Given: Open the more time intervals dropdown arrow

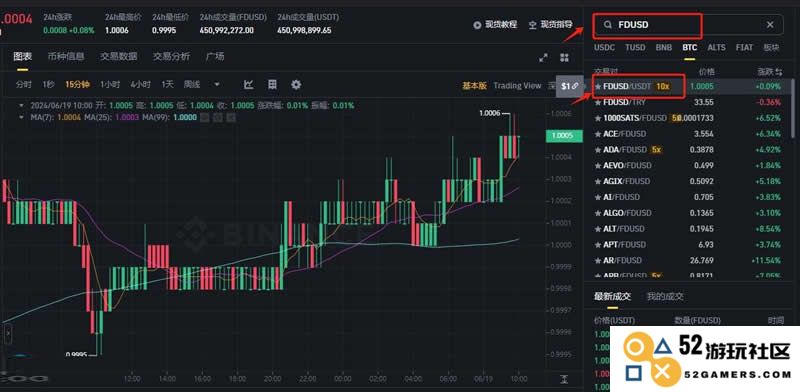Looking at the screenshot, I should pyautogui.click(x=217, y=85).
